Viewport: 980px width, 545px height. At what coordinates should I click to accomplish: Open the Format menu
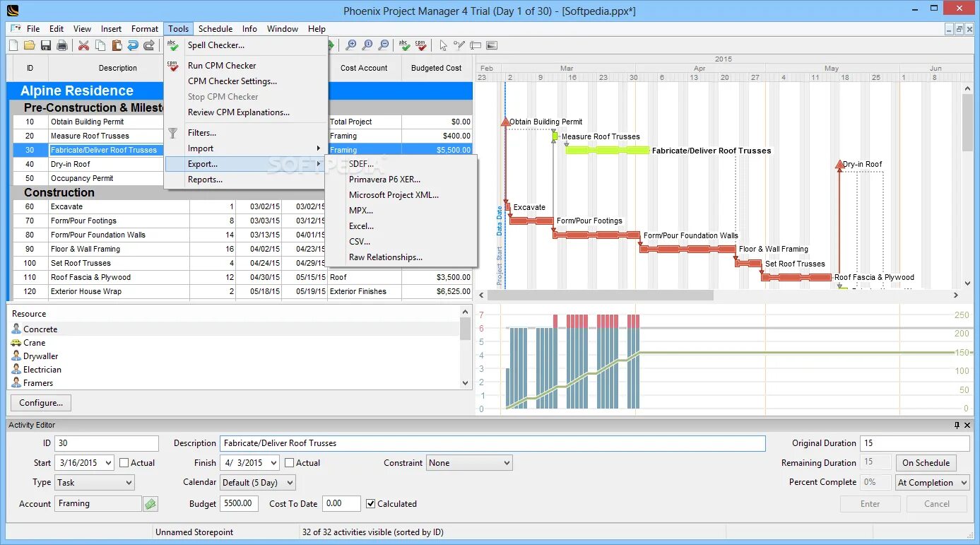click(x=145, y=29)
